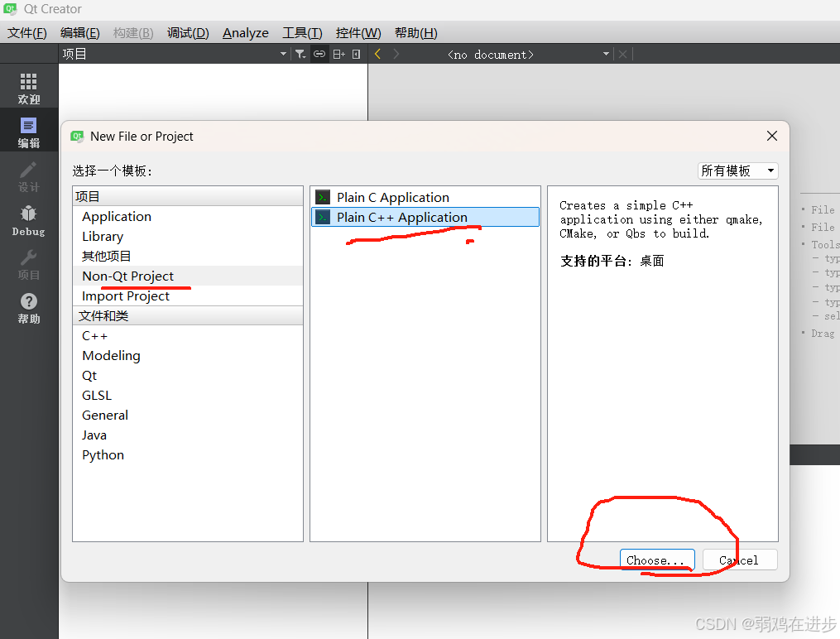Viewport: 840px width, 639px height.
Task: Select Python category
Action: coord(188,454)
